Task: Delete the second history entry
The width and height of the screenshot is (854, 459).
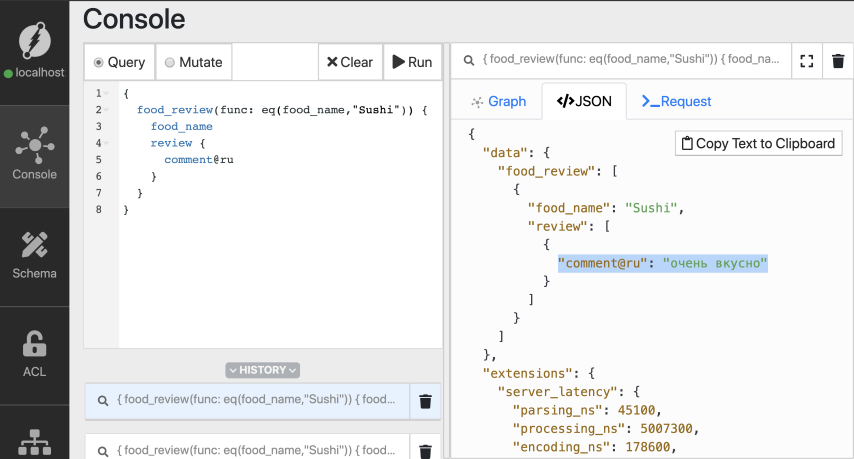Action: pos(425,450)
